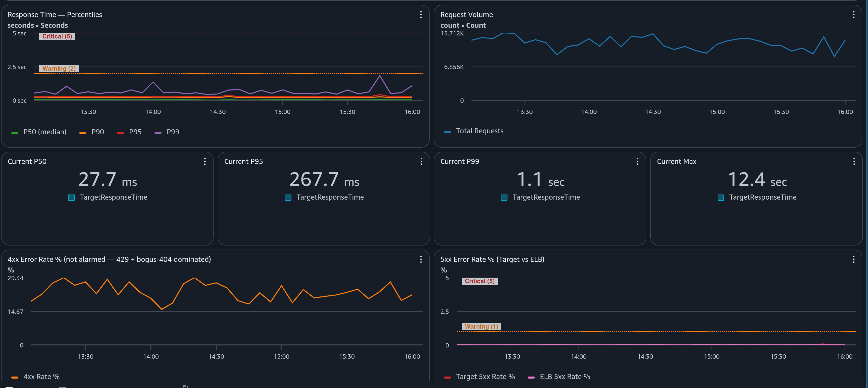Click the 267.7 ms value
868x388 pixels.
324,179
